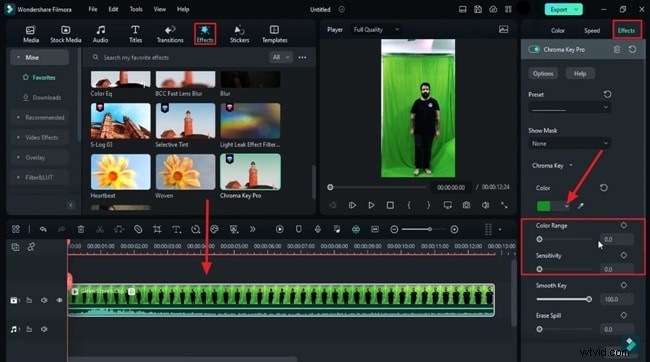Stop the video playback

pyautogui.click(x=390, y=205)
